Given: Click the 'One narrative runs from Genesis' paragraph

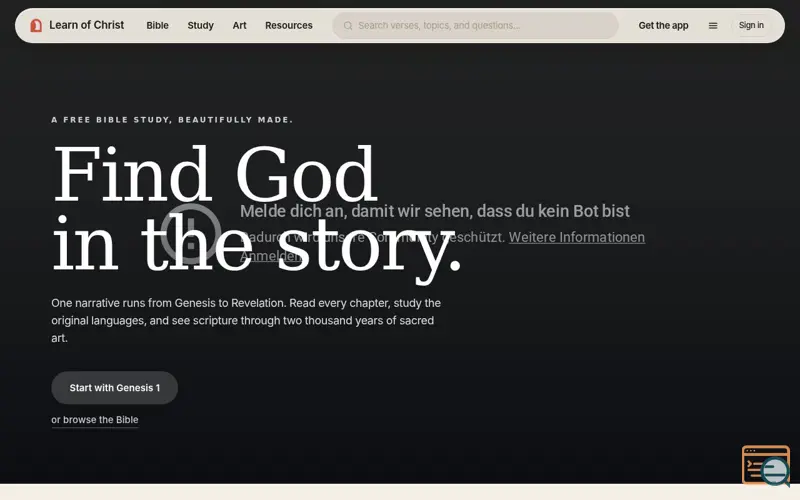Looking at the screenshot, I should pyautogui.click(x=246, y=320).
